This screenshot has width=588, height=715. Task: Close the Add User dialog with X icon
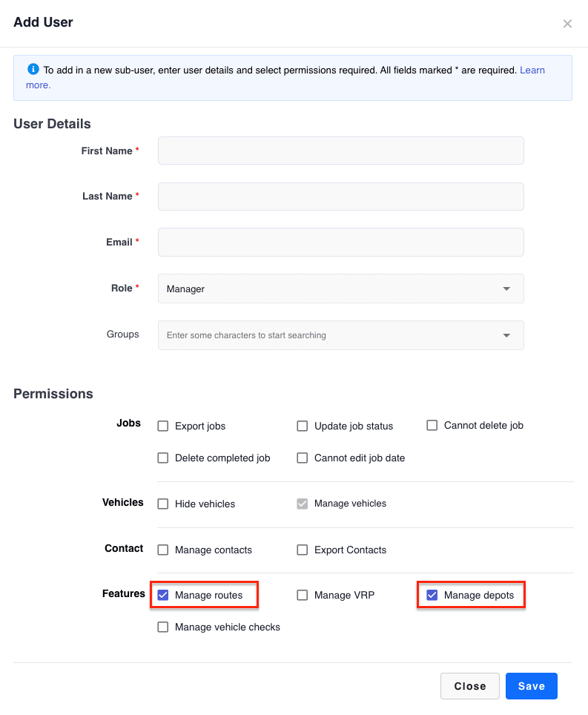(x=567, y=24)
